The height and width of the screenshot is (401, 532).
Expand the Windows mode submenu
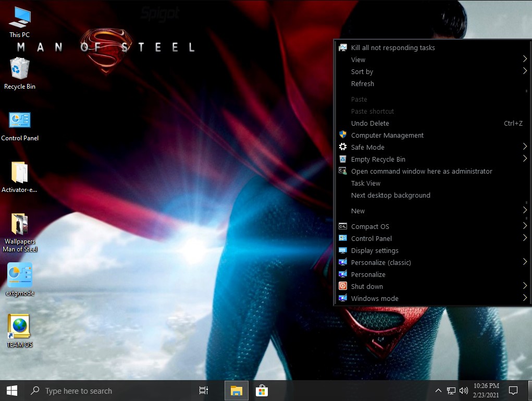[432, 298]
